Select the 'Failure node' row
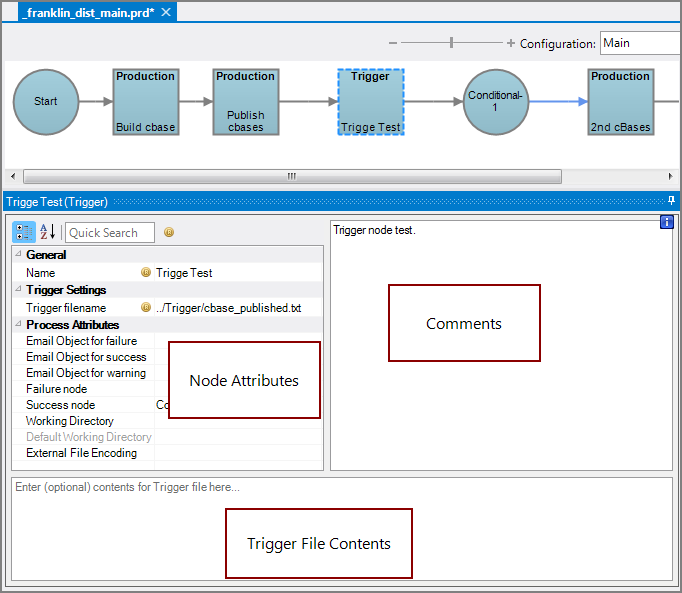 pyautogui.click(x=167, y=389)
